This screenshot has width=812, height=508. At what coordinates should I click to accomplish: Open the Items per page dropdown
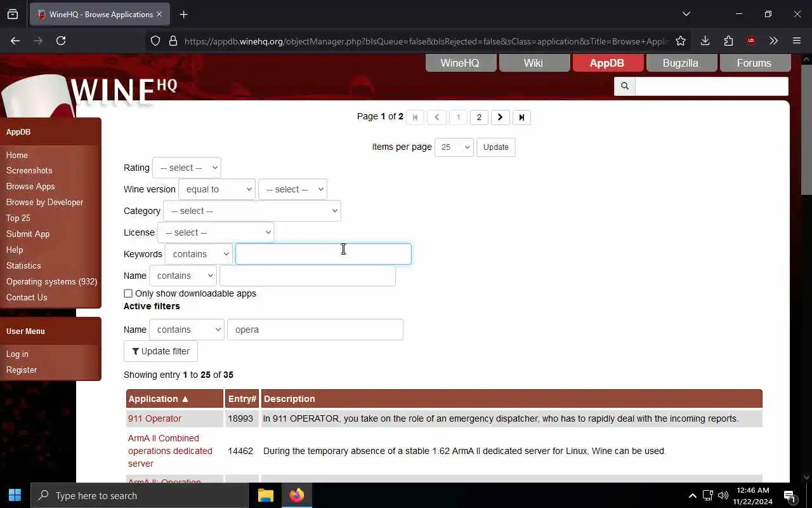click(x=454, y=147)
